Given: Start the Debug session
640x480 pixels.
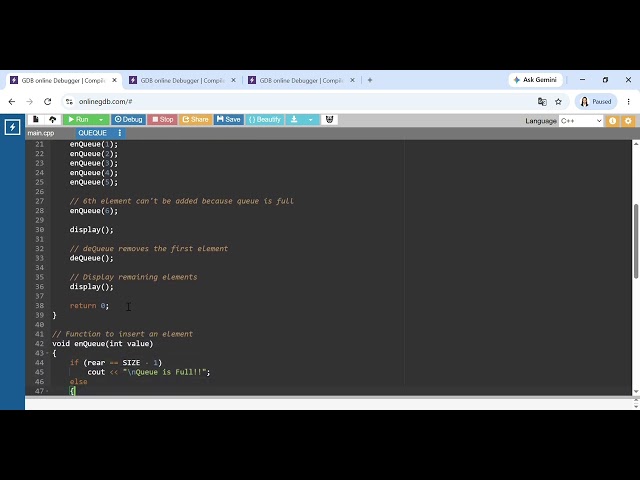Looking at the screenshot, I should pos(128,119).
